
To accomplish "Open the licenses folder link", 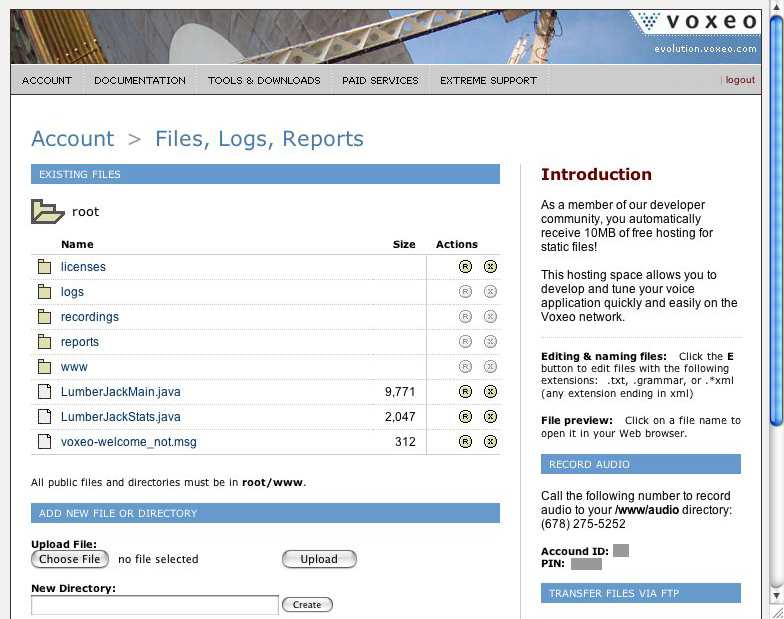I will pyautogui.click(x=83, y=267).
